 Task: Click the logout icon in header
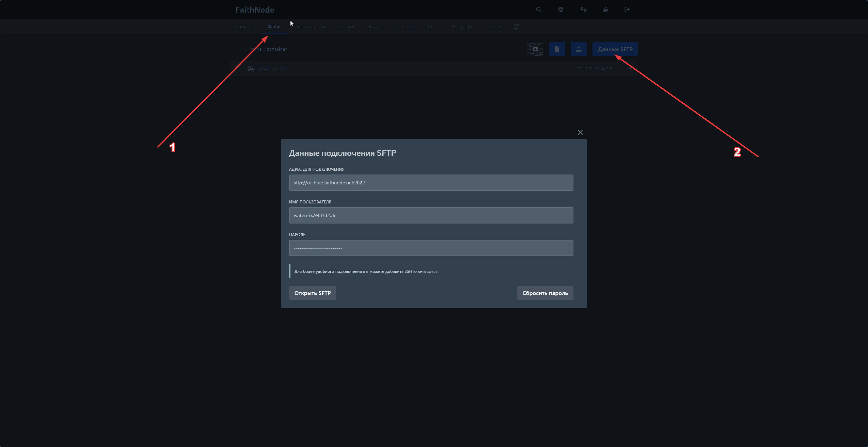[x=627, y=10]
